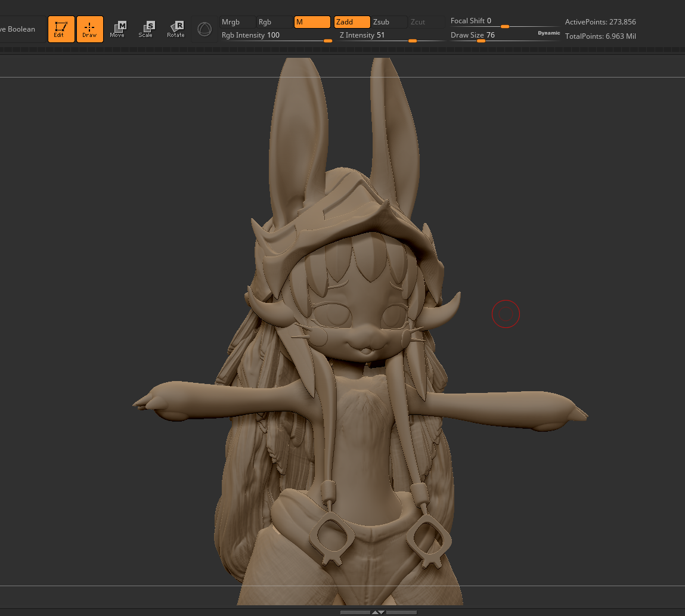Adjust the Focal Shift slider
The image size is (685, 616).
coord(504,22)
